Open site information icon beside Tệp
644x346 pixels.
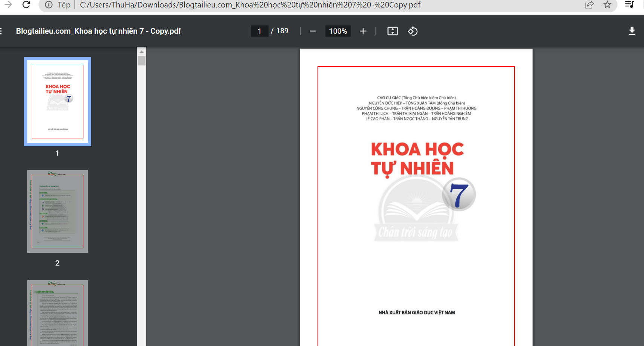(x=49, y=5)
